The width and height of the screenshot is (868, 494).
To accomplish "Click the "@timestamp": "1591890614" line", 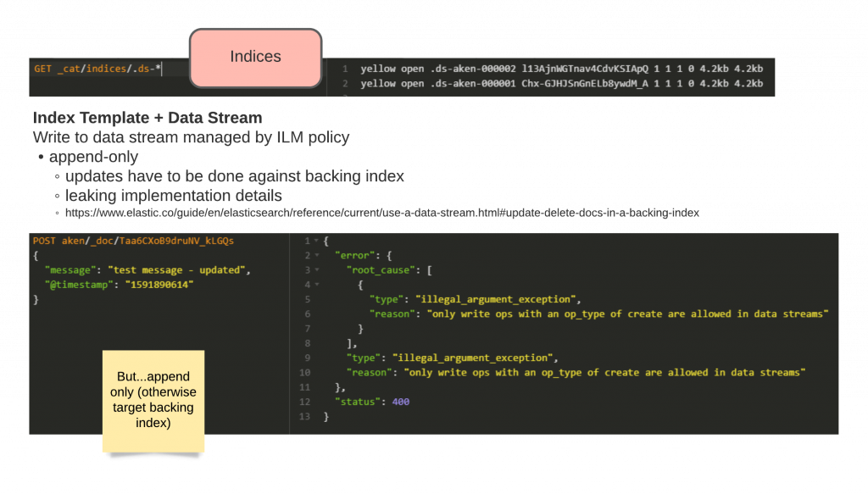I will [x=119, y=285].
